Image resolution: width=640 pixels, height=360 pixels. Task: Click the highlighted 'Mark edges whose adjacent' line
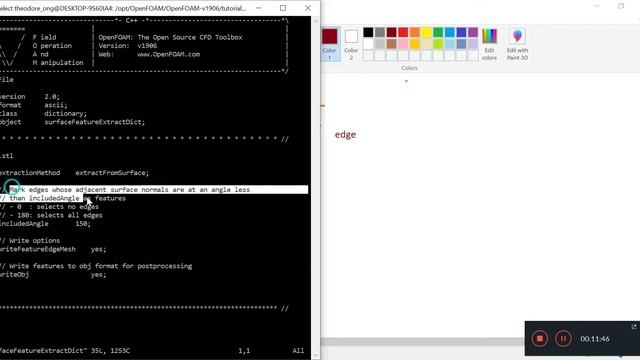click(154, 190)
